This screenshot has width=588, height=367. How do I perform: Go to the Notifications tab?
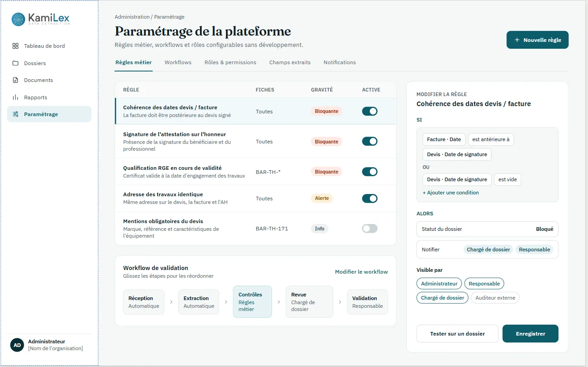tap(340, 62)
